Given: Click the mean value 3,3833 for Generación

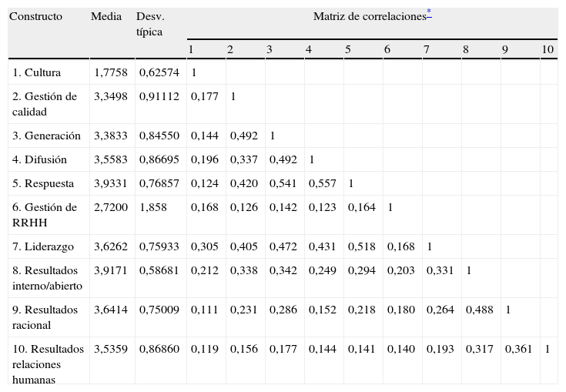Looking at the screenshot, I should (109, 136).
